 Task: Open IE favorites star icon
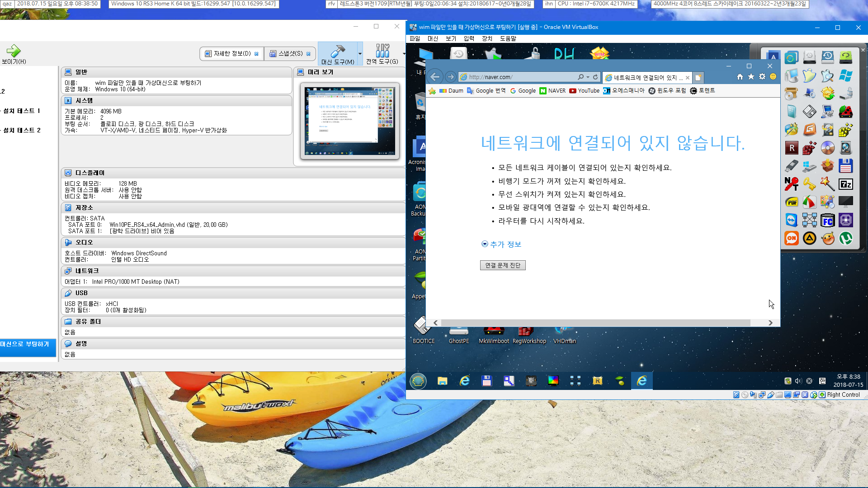coord(751,77)
